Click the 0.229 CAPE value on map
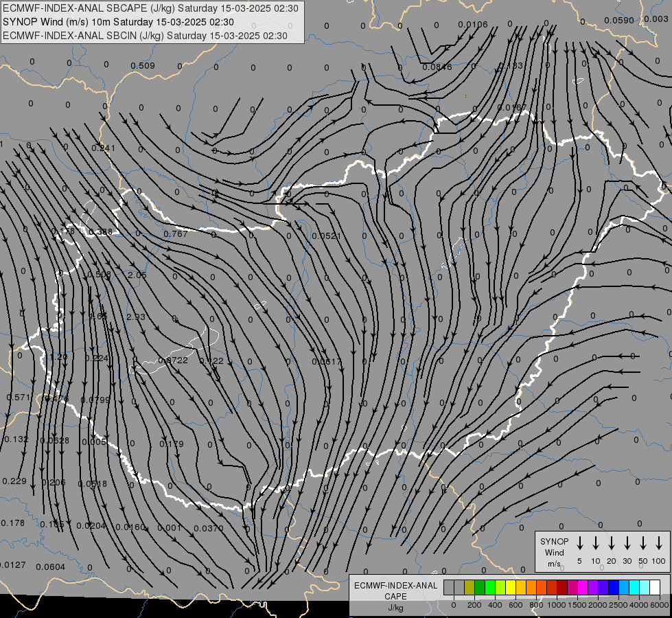Image resolution: width=672 pixels, height=618 pixels. click(14, 481)
